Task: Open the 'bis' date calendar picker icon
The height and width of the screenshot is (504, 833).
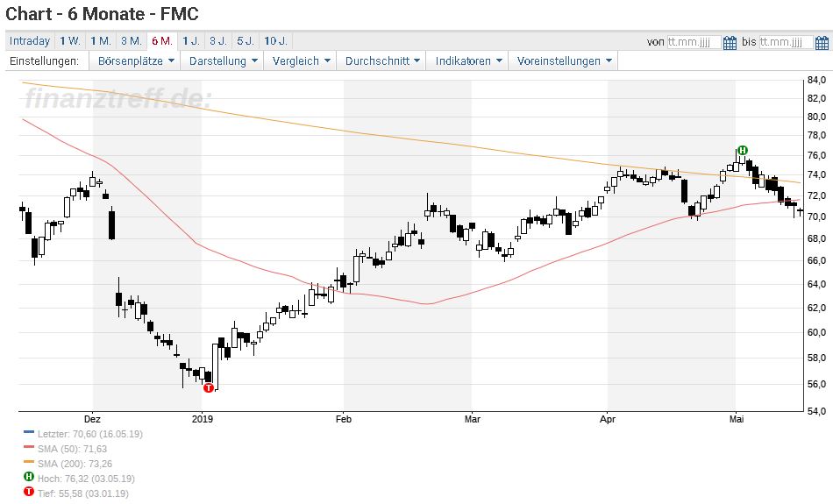Action: [822, 42]
